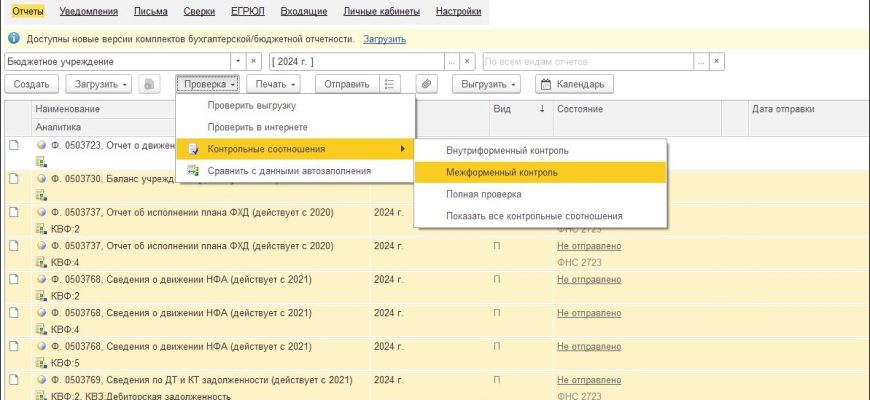Click status ball icon of Ф. 0503730 row

(x=42, y=179)
